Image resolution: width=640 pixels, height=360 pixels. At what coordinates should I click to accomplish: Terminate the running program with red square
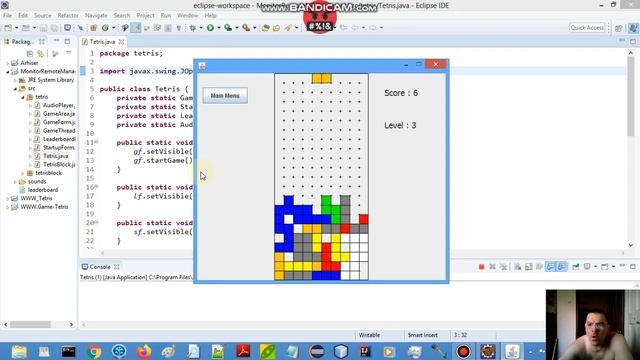tap(482, 267)
